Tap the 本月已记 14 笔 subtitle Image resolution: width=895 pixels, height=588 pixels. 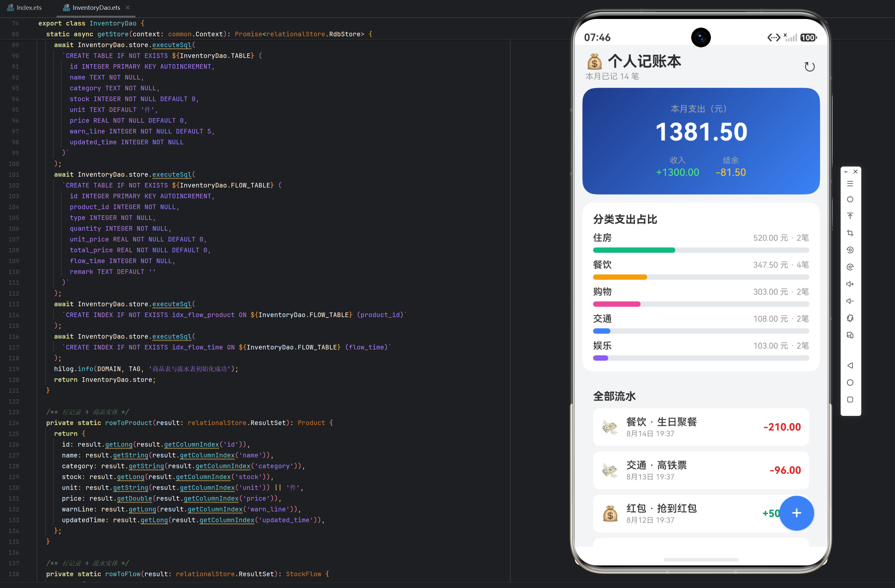click(x=612, y=77)
